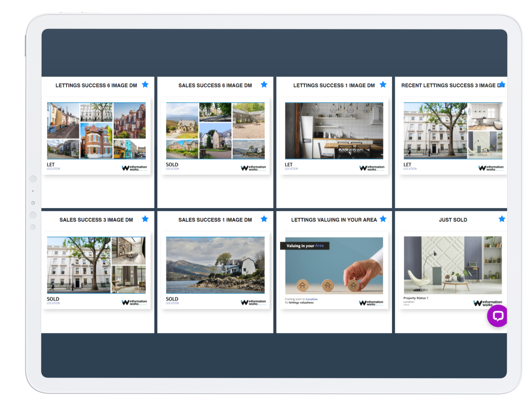Toggle star on Lettings Valuing In Your Area
The image size is (532, 420).
coord(383,219)
